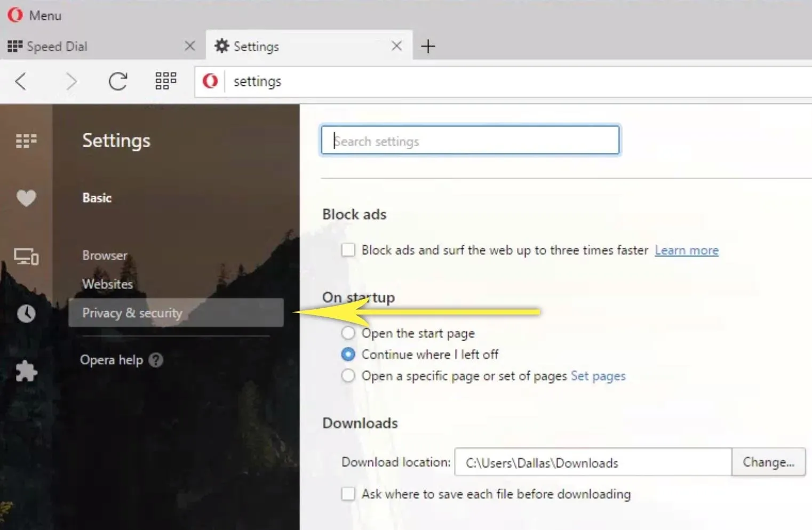
Task: Go forward to next page
Action: click(x=71, y=82)
